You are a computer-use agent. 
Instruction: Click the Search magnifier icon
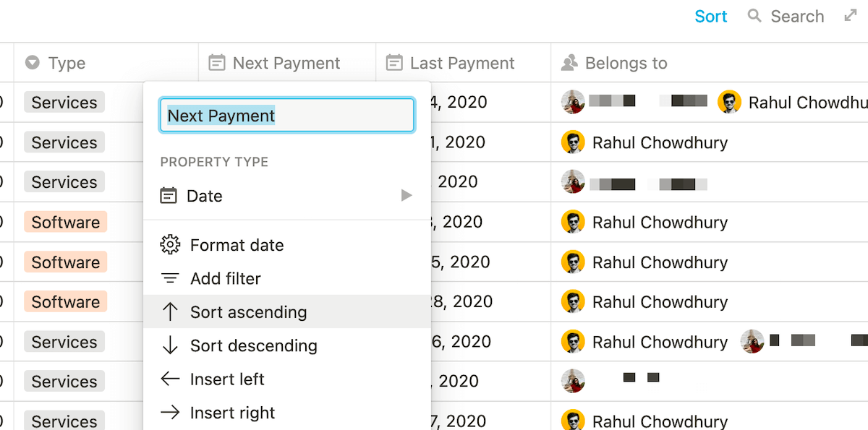pos(753,15)
